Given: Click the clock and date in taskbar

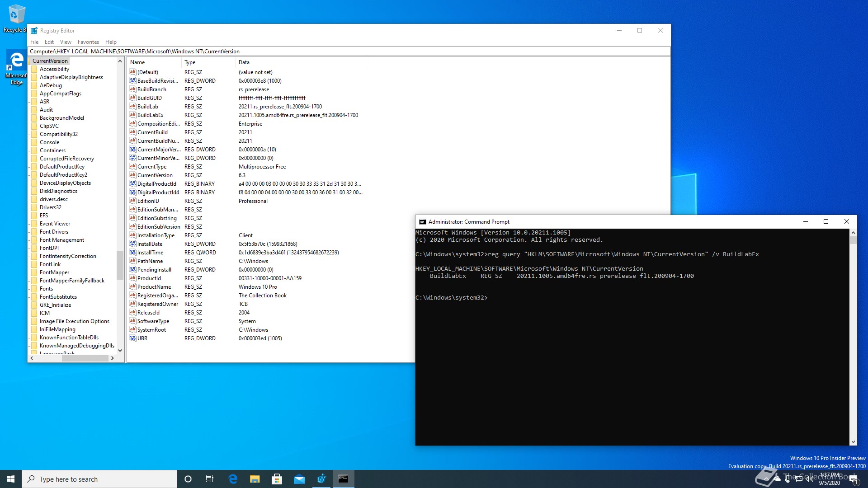Looking at the screenshot, I should (830, 479).
